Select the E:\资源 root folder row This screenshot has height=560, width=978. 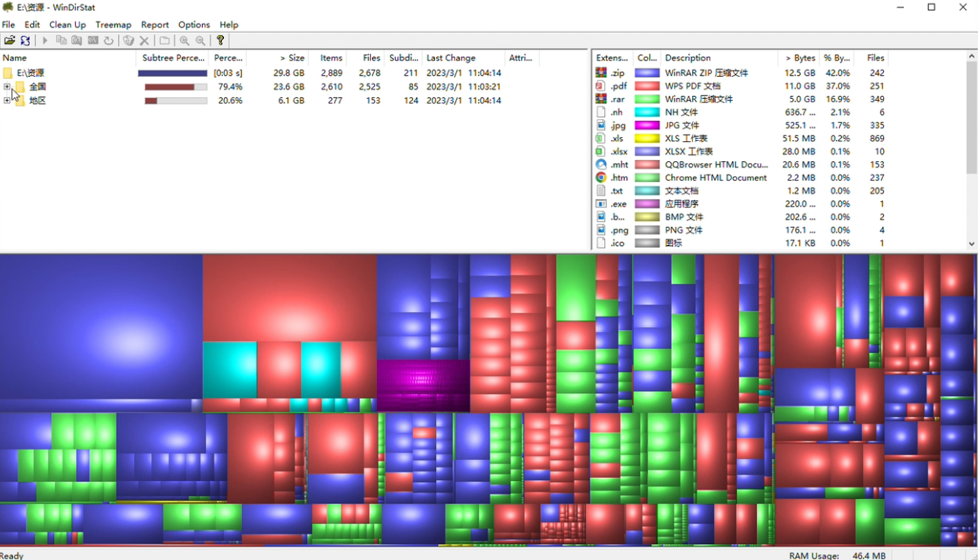click(x=30, y=73)
